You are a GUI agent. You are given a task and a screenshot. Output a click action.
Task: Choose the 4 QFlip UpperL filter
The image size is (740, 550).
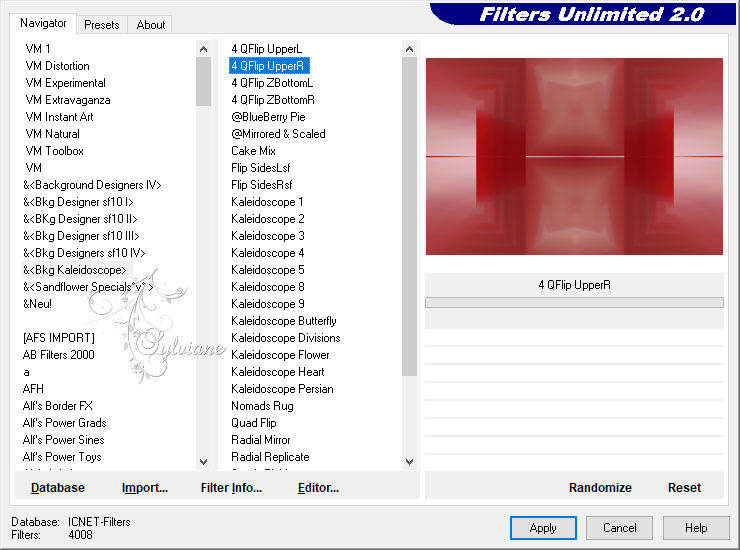pos(266,49)
